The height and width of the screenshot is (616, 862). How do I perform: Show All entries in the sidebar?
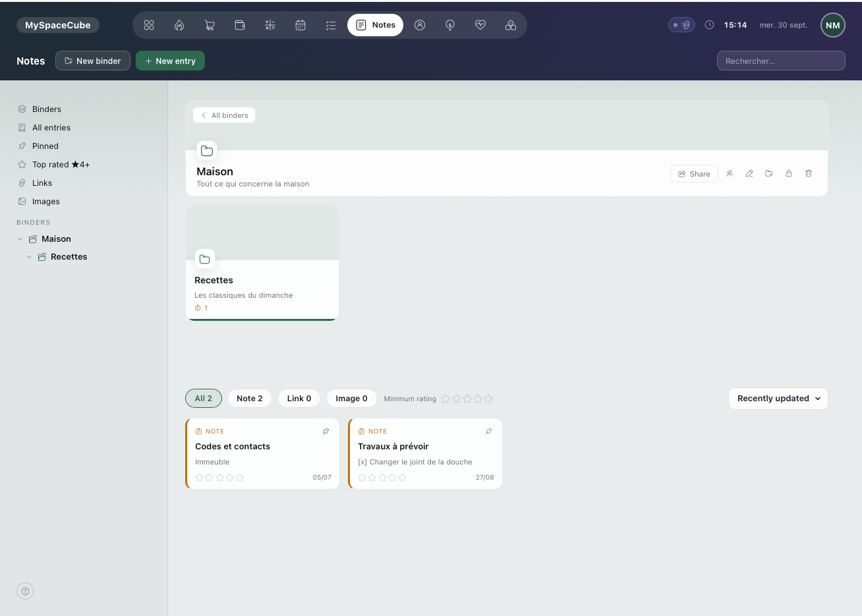51,128
